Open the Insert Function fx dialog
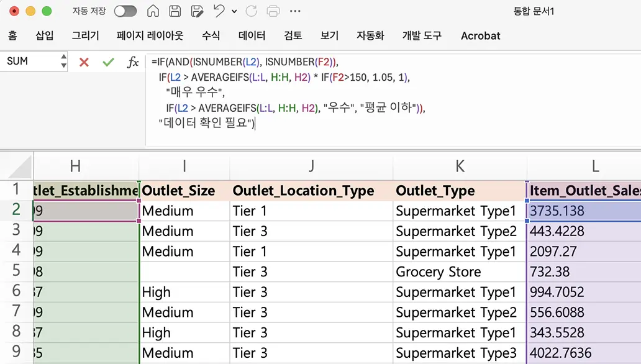641x364 pixels. (x=133, y=62)
